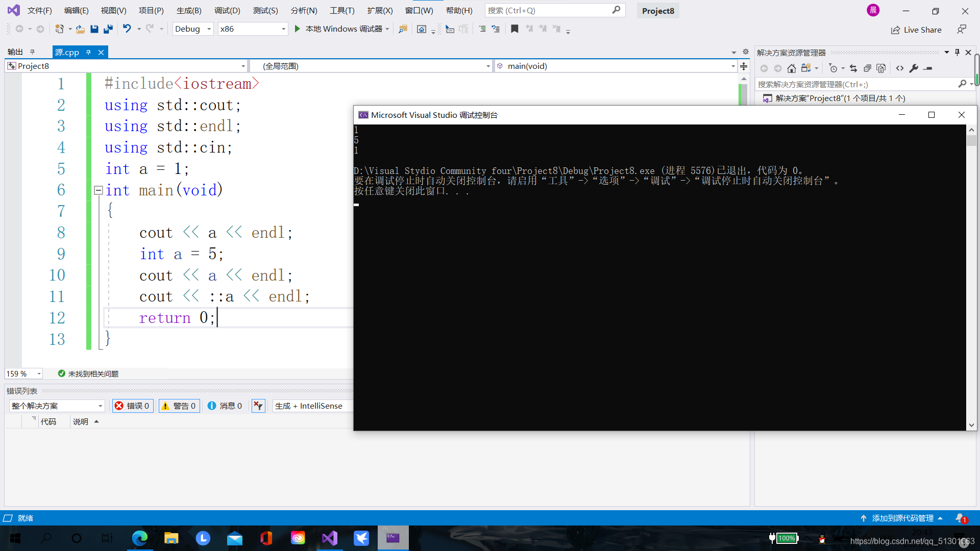Toggle the pin on the 源.cpp tab
The height and width of the screenshot is (551, 980).
pos(88,52)
